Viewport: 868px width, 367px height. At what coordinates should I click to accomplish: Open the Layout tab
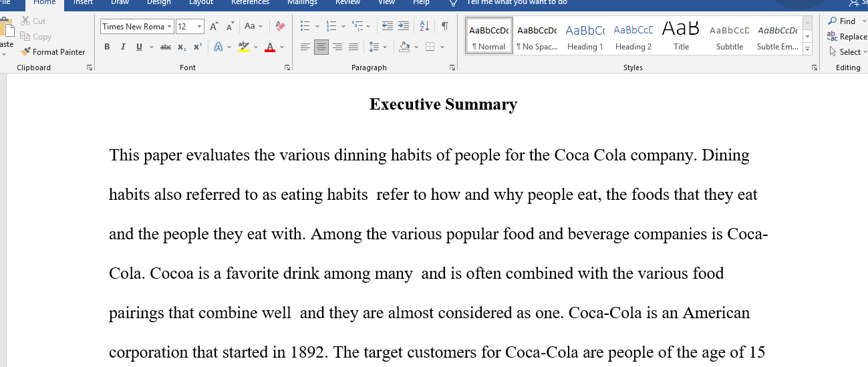tap(201, 3)
